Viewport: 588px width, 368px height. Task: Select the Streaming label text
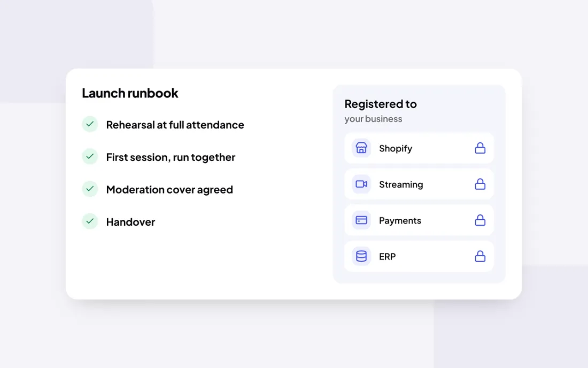point(401,185)
